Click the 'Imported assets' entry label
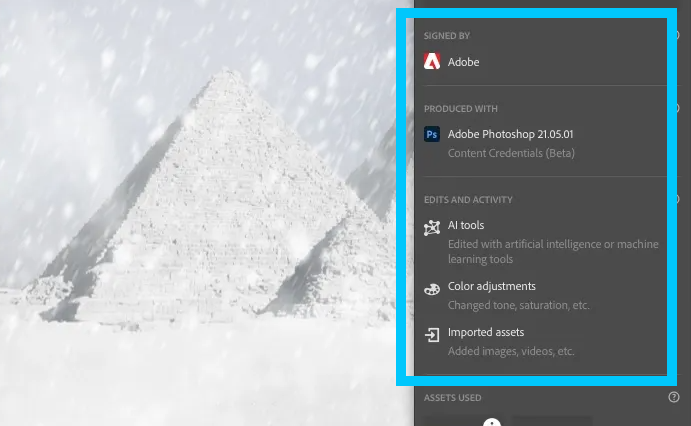Image resolution: width=691 pixels, height=426 pixels. pyautogui.click(x=486, y=332)
